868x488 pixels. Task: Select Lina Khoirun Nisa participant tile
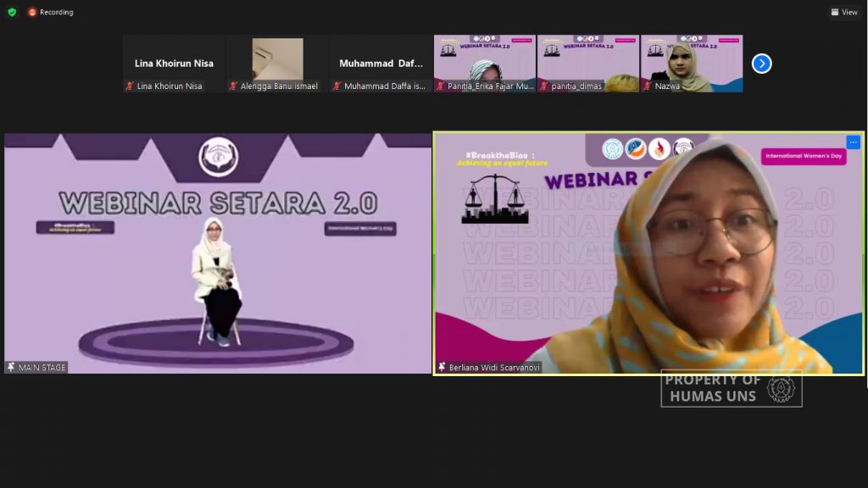[174, 64]
